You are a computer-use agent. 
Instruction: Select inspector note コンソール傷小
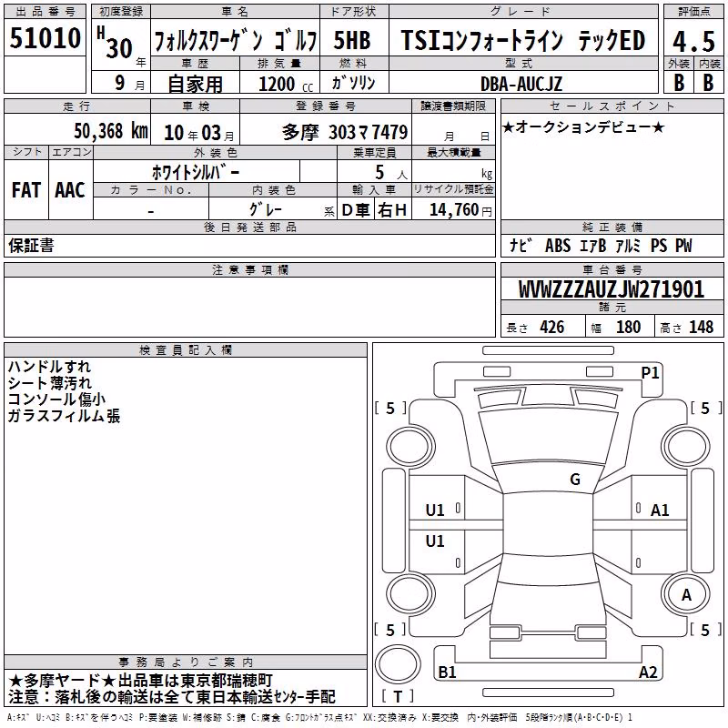click(x=56, y=399)
